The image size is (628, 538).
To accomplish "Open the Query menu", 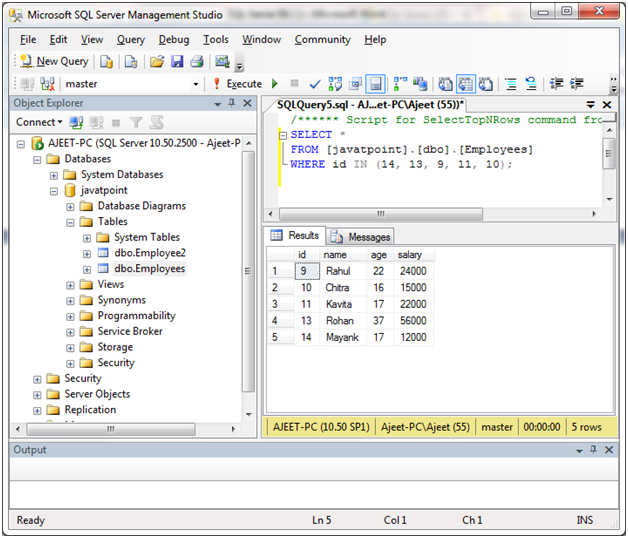I will [x=131, y=40].
